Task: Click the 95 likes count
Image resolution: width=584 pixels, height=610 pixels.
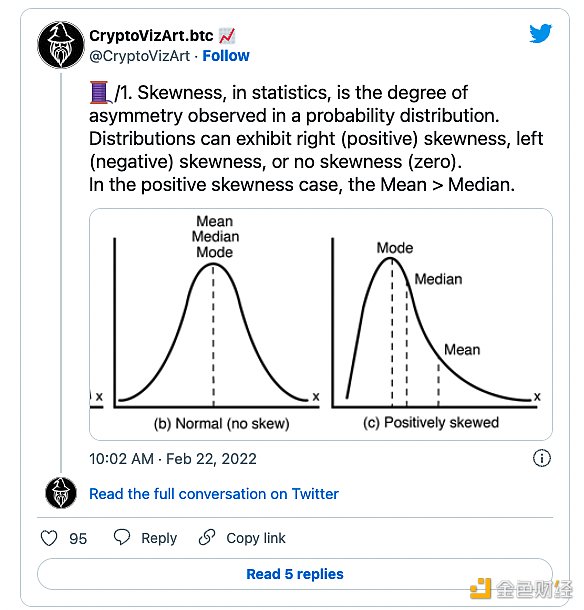Action: tap(78, 539)
